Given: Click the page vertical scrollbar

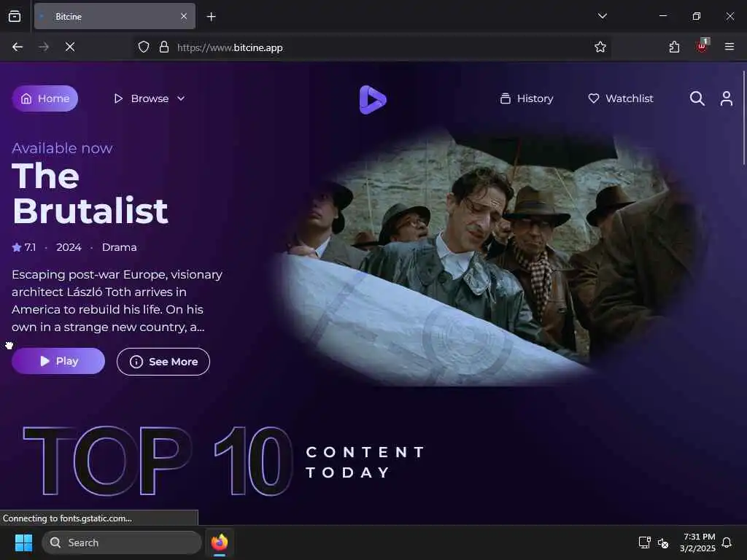Looking at the screenshot, I should (x=743, y=117).
